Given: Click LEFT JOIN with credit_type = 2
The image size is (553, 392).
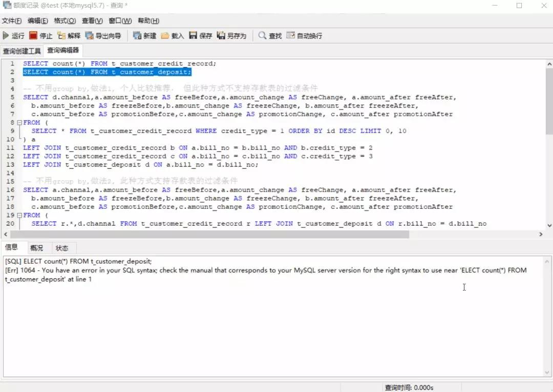Looking at the screenshot, I should pyautogui.click(x=198, y=148).
